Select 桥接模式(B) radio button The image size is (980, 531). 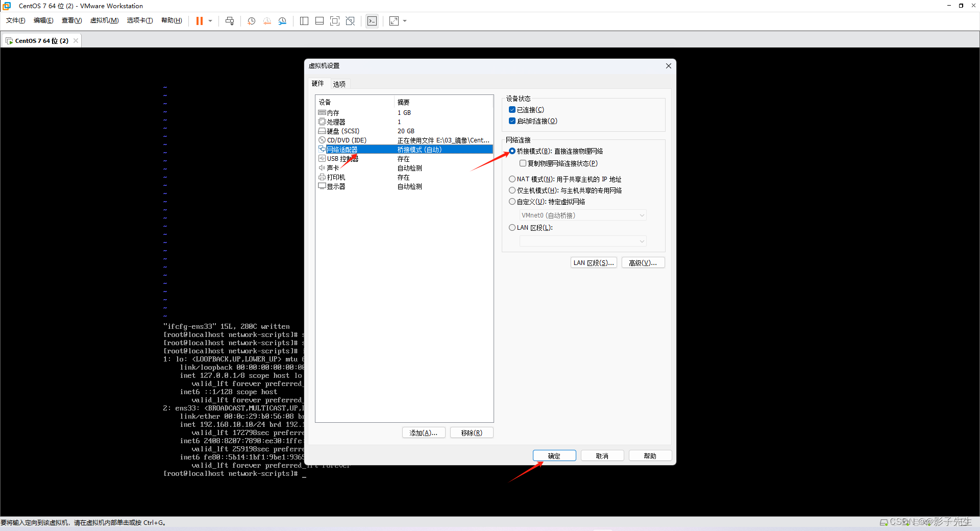pyautogui.click(x=512, y=151)
